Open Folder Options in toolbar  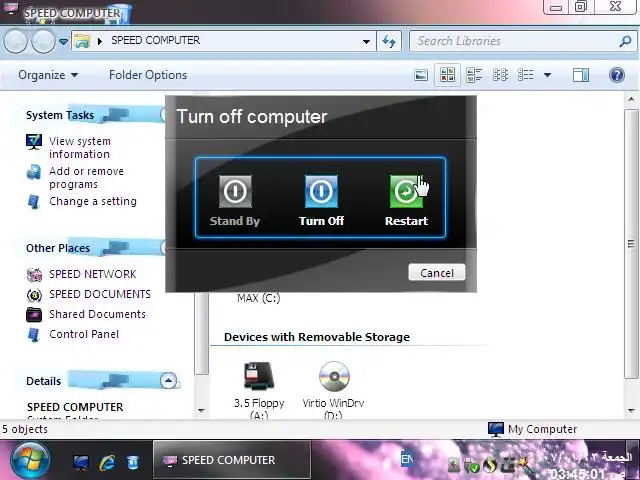point(148,75)
